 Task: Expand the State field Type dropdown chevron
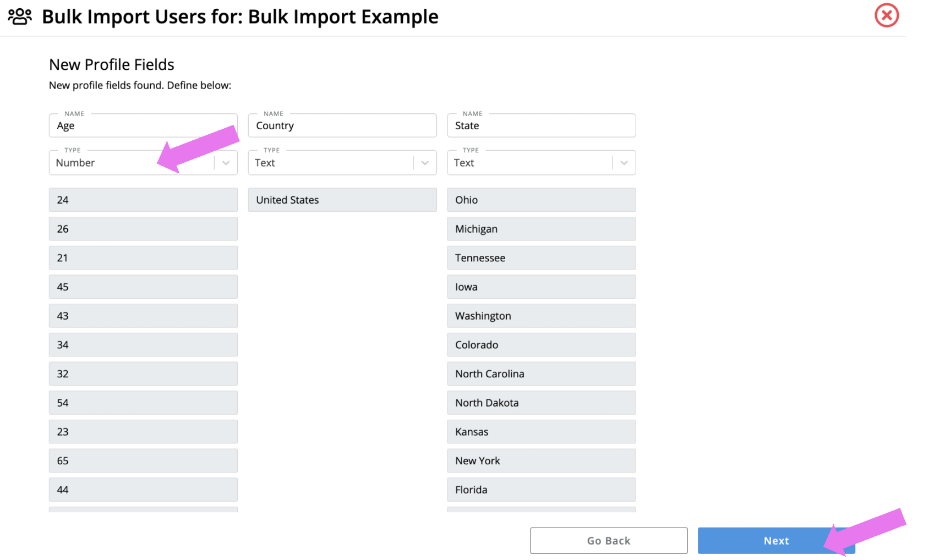624,163
